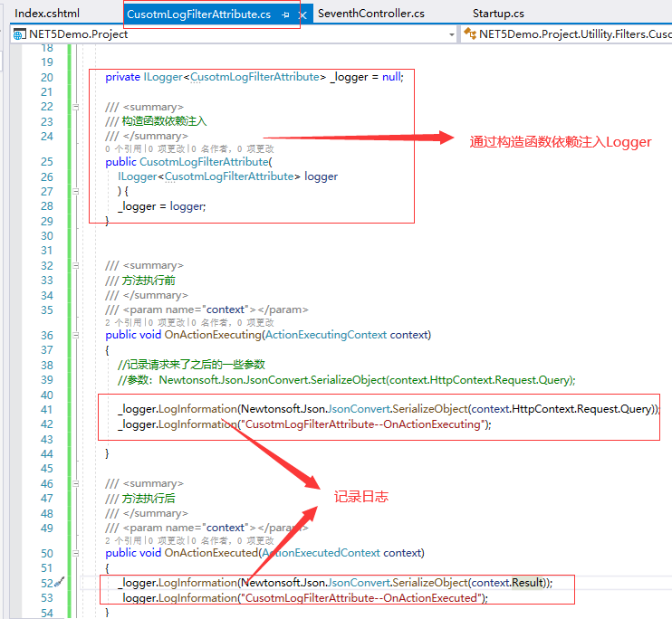Select the CusotmLogFilterAttribute.cs tab
Viewport: 672px width, 619px height.
(198, 14)
